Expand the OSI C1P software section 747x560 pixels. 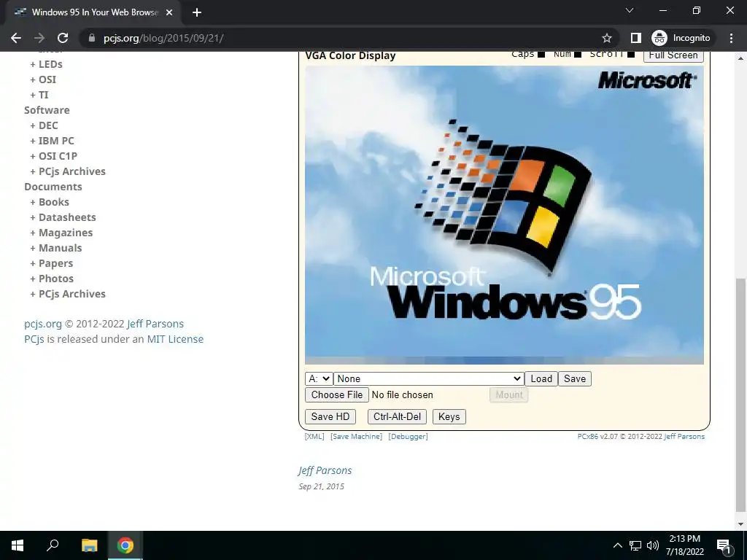(53, 156)
